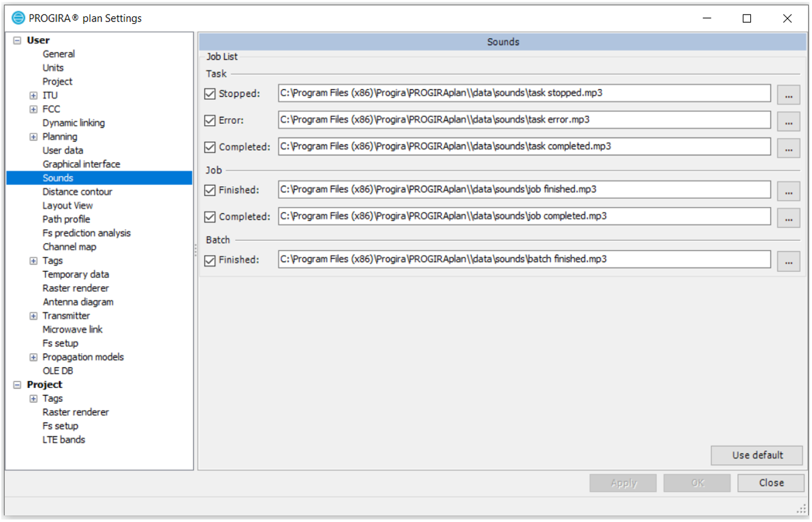Uncheck the Task Stopped sound checkbox
The image size is (812, 522).
(210, 94)
